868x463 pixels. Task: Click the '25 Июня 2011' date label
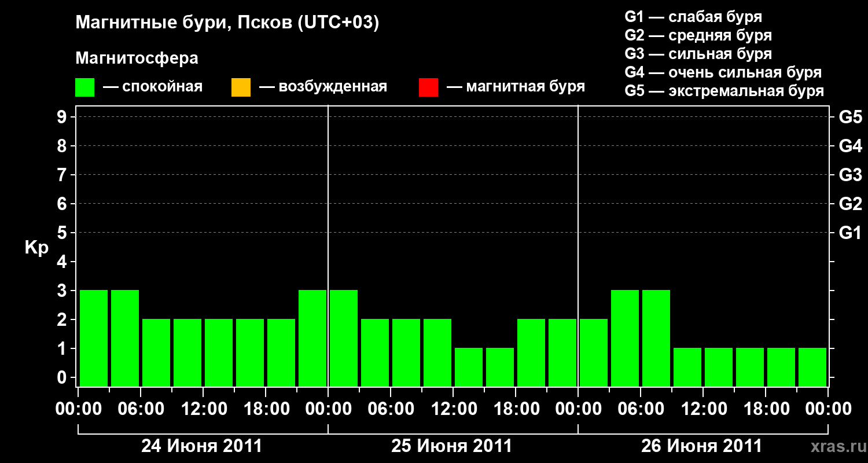452,446
